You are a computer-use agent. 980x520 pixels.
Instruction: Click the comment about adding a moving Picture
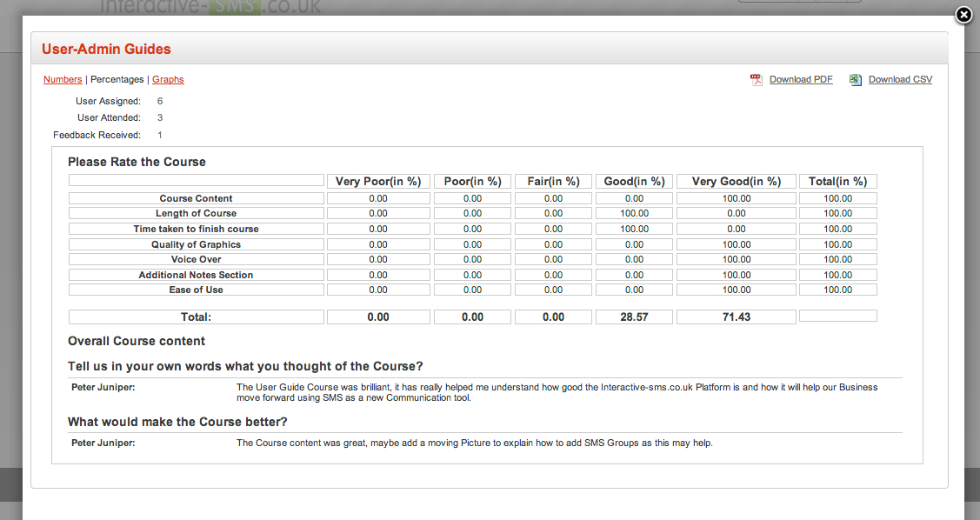tap(475, 443)
